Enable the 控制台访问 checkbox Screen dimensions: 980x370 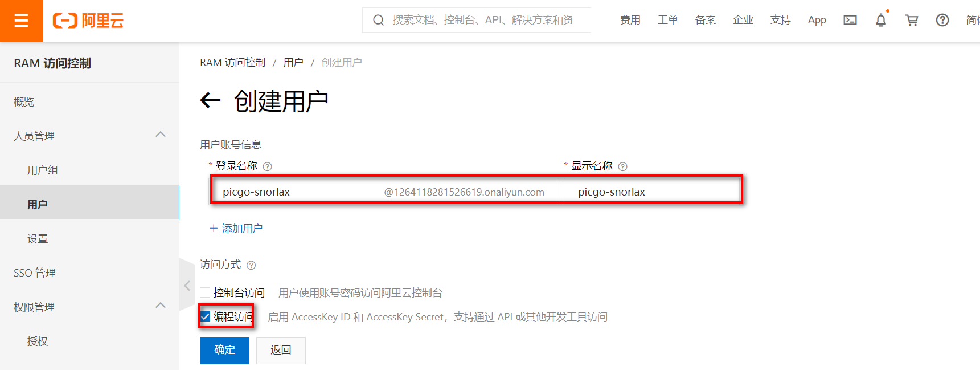(x=206, y=292)
